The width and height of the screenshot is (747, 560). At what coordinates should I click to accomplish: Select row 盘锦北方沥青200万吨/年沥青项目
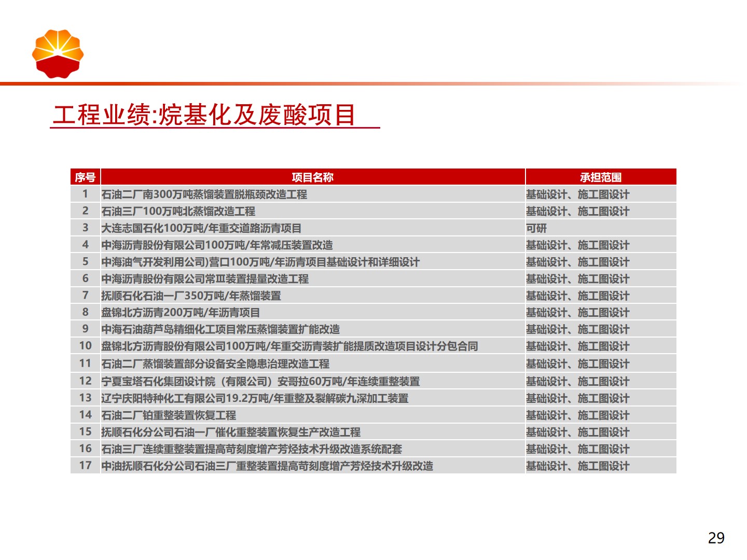tap(374, 312)
